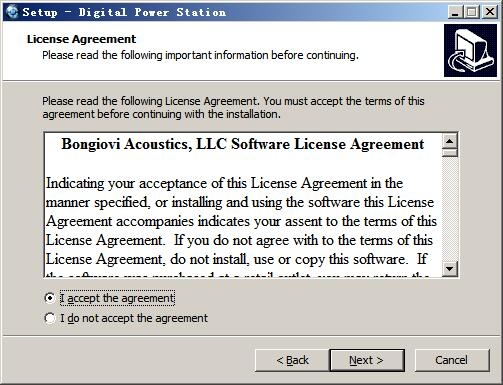Select "I accept the agreement" radio button

click(50, 298)
